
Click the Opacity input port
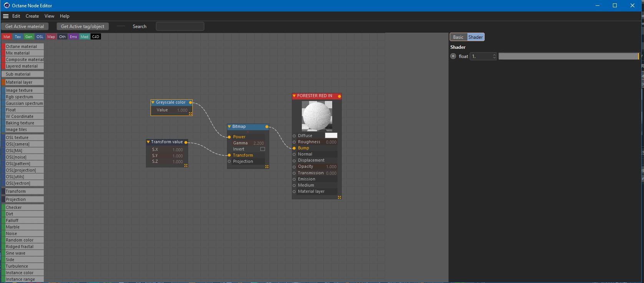[x=294, y=167]
